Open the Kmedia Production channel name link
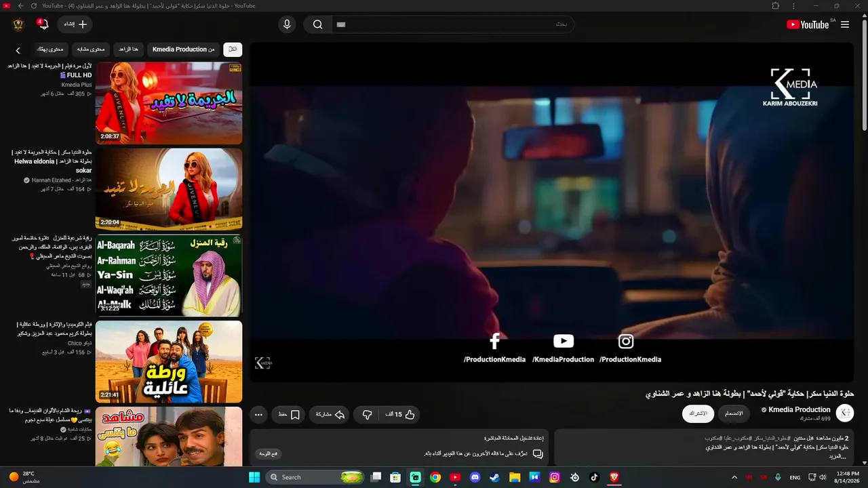Viewport: 868px width, 488px height. [x=800, y=409]
